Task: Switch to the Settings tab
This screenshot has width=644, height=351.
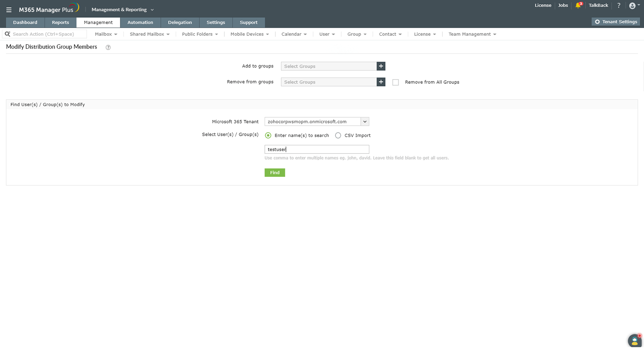Action: (216, 23)
